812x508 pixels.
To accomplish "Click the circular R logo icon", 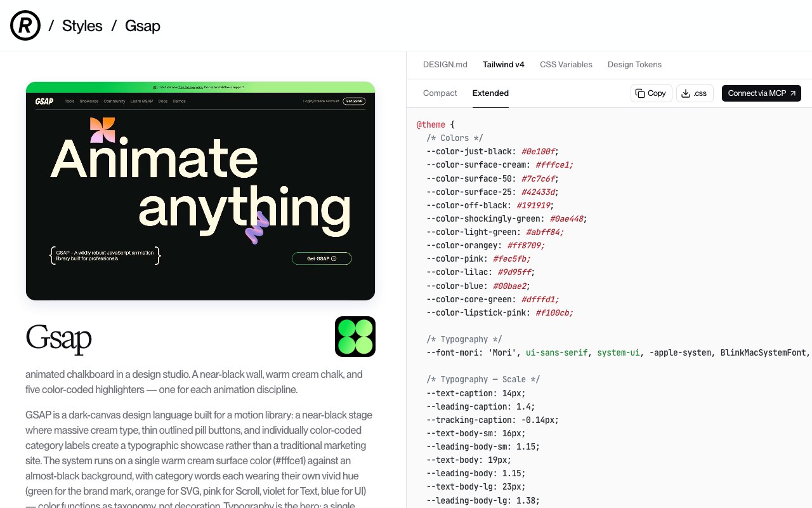I will (x=25, y=25).
